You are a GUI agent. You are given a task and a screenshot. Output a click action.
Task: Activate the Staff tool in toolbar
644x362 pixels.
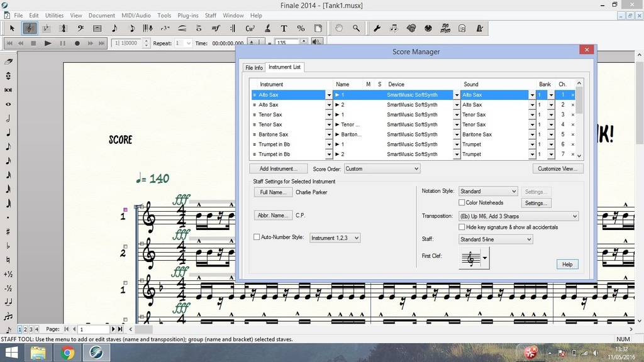(29, 28)
